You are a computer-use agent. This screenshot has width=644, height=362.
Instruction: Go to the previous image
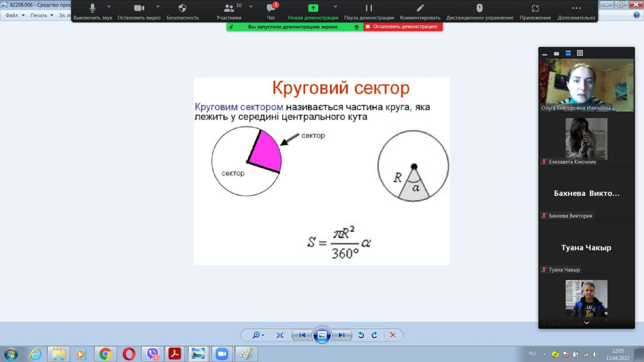[x=302, y=335]
